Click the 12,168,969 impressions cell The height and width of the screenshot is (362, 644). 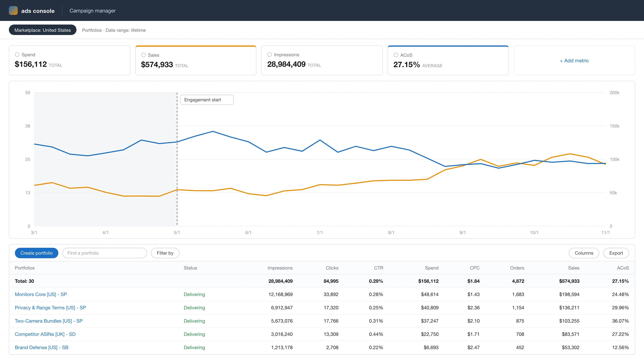[281, 294]
